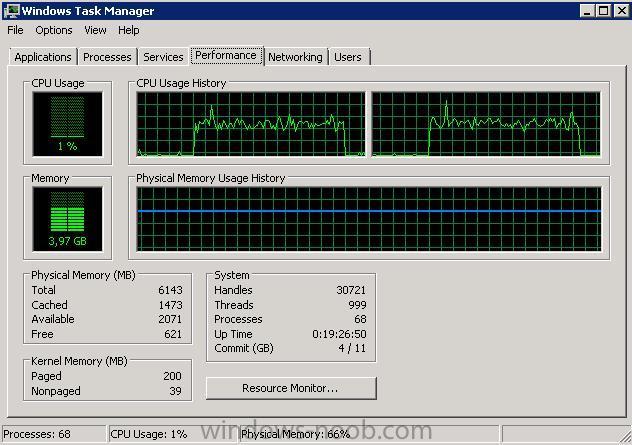Image resolution: width=632 pixels, height=445 pixels.
Task: Click the Handles value 30721
Action: click(351, 290)
